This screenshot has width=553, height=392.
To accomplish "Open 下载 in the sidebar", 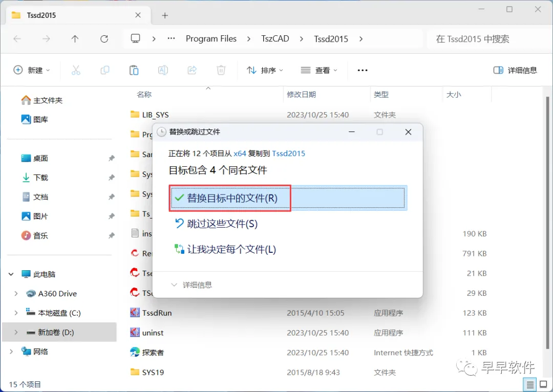I will (35, 178).
